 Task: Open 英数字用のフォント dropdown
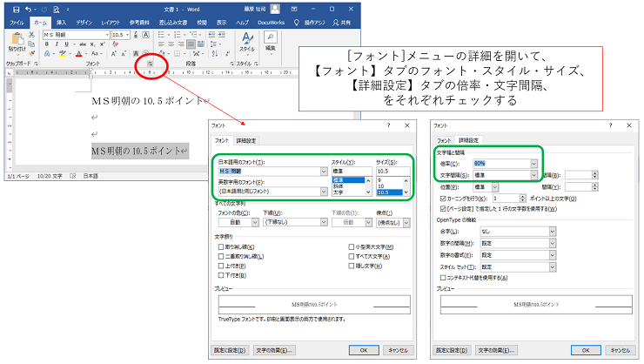coord(324,192)
